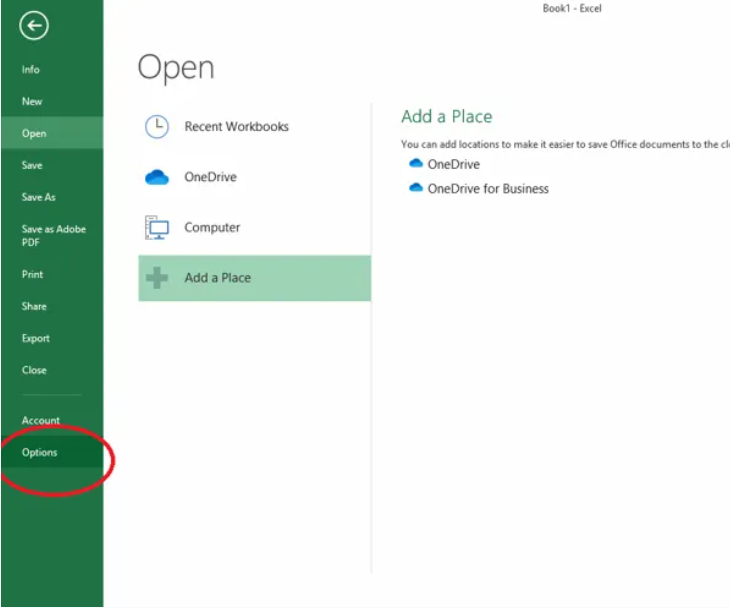This screenshot has height=608, width=730.
Task: Click the small OneDrive cloud icon under Add a Place
Action: [x=416, y=163]
